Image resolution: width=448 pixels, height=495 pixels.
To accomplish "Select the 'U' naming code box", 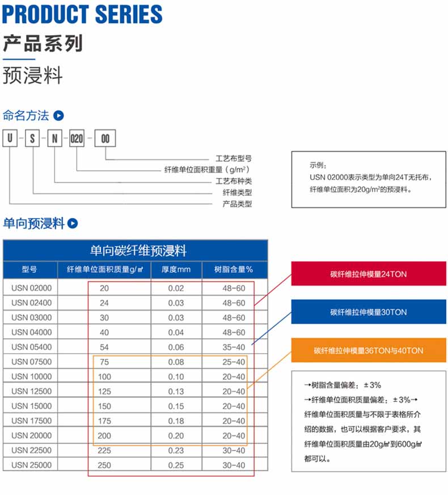I will pos(10,139).
